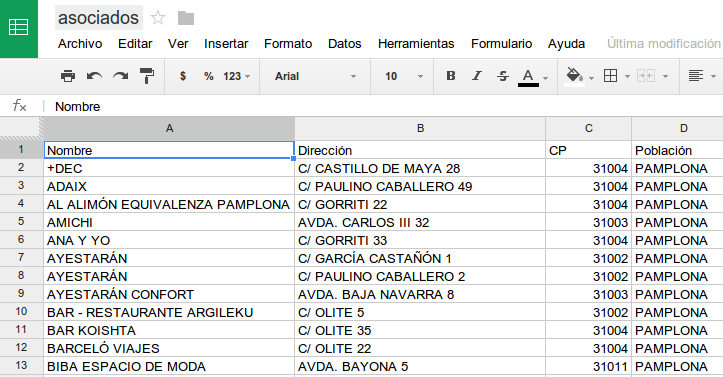Click the Sheets home icon

(19, 28)
